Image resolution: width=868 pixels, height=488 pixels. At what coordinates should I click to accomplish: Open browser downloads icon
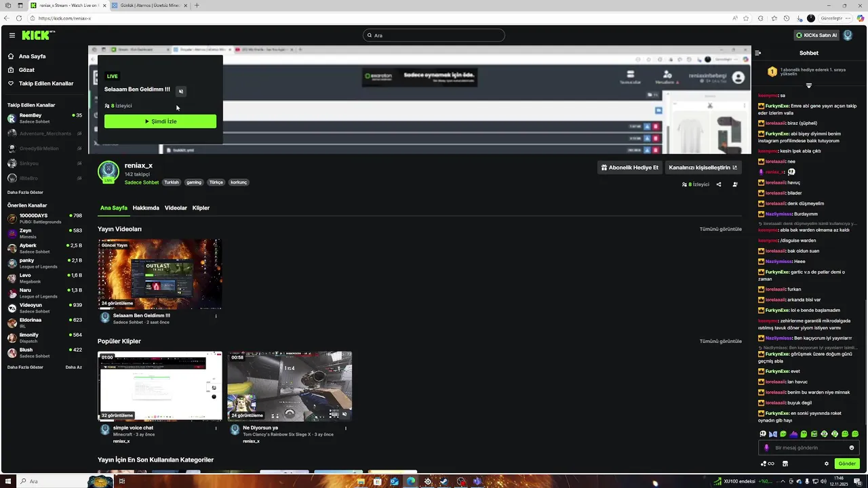coord(798,18)
